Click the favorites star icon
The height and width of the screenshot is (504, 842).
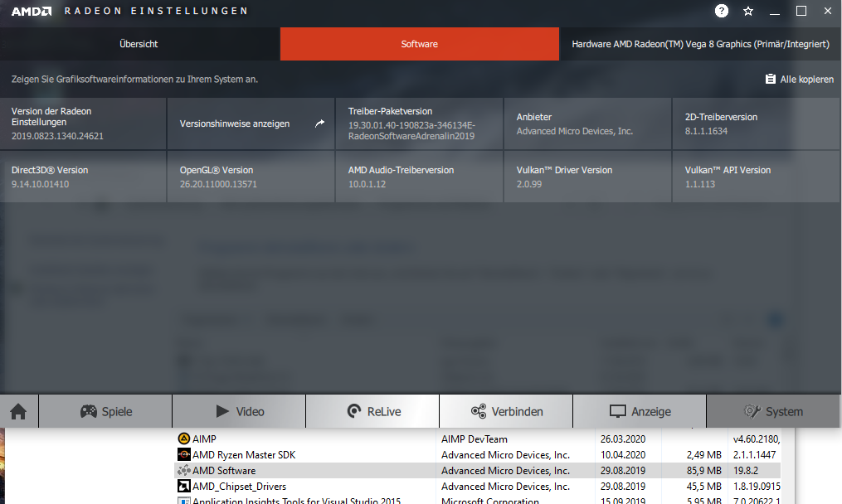[x=748, y=11]
